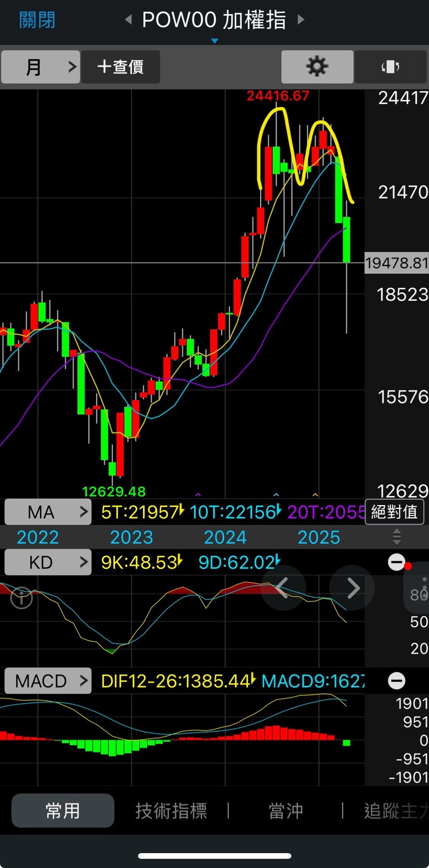Remove the KD indicator panel
Screen dimensions: 429x868
[x=397, y=562]
